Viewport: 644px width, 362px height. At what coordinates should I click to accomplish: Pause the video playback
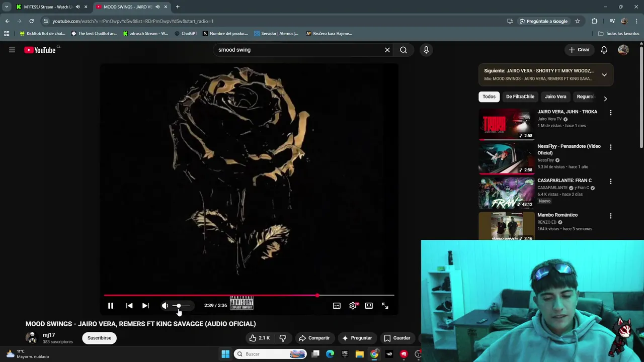pos(111,306)
